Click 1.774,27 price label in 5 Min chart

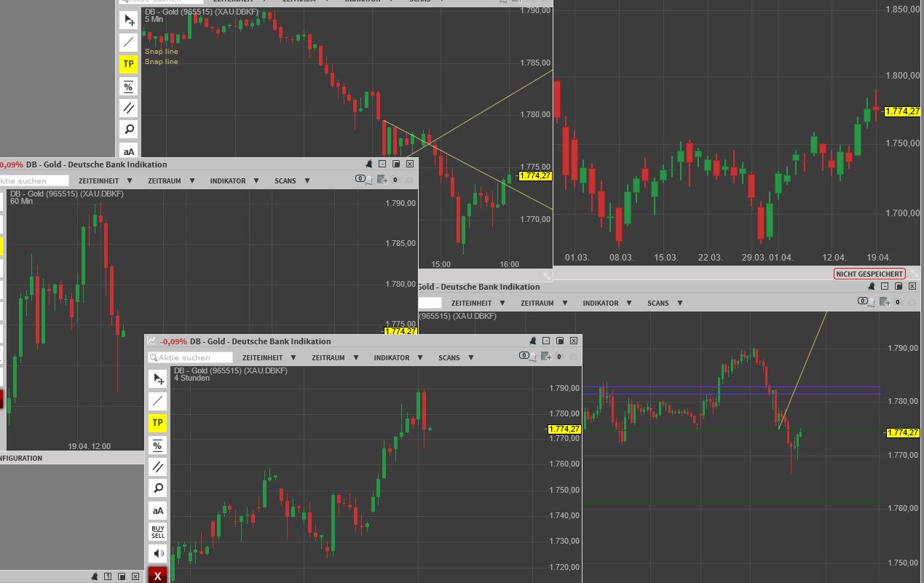[535, 175]
